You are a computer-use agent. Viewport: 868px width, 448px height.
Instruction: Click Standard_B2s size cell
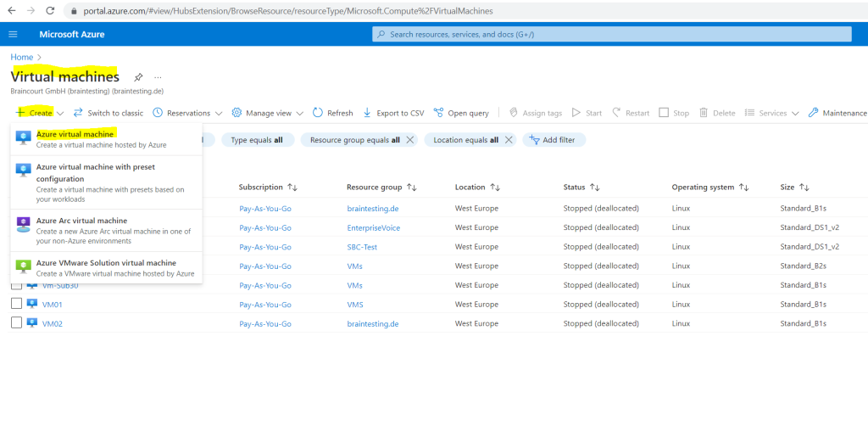(803, 266)
